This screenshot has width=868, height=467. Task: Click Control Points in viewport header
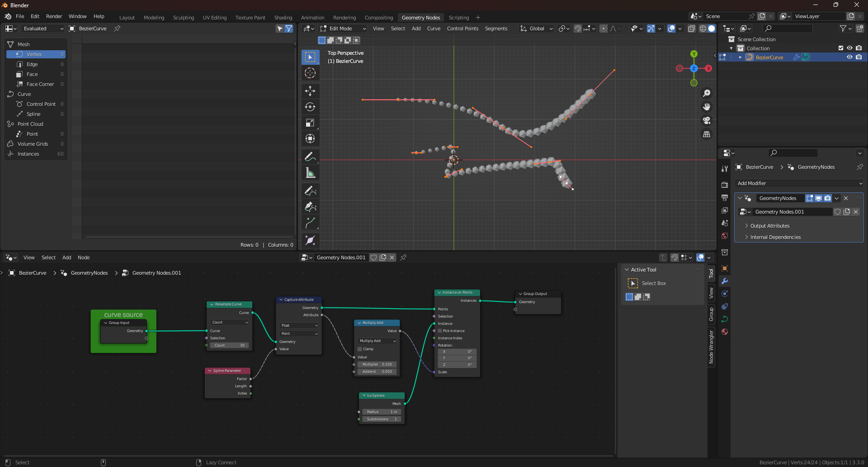[462, 29]
